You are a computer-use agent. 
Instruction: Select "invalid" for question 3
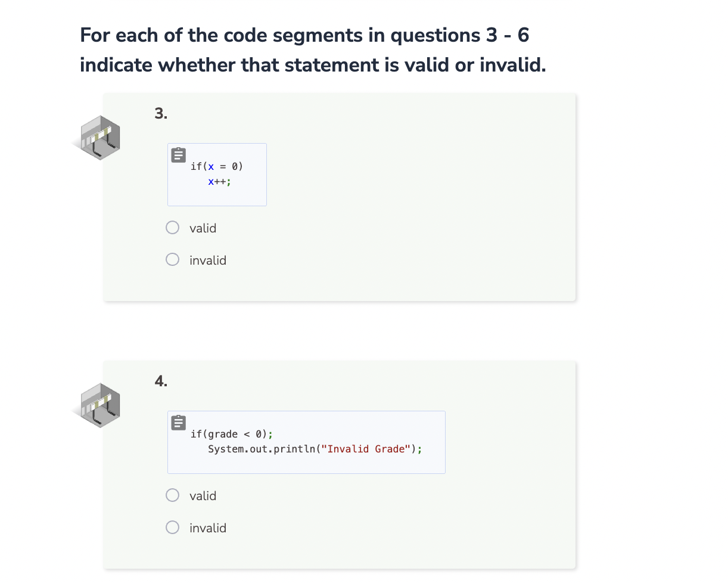(172, 259)
